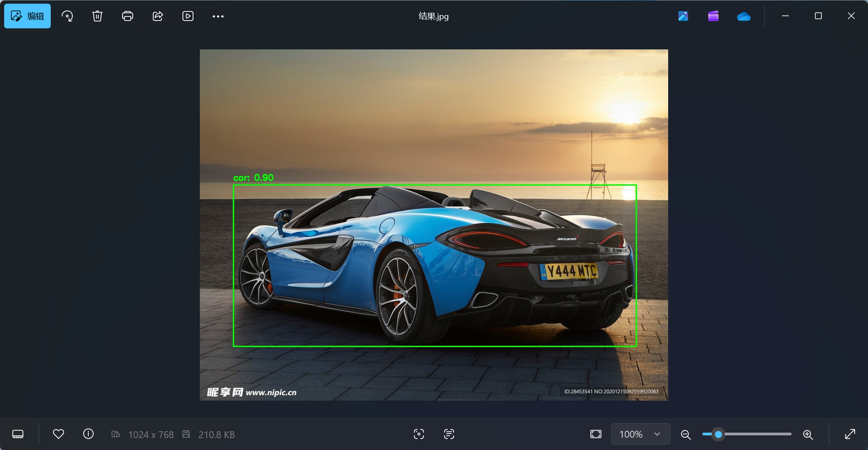The width and height of the screenshot is (868, 450).
Task: Mark the photo as favorite with heart
Action: point(59,434)
